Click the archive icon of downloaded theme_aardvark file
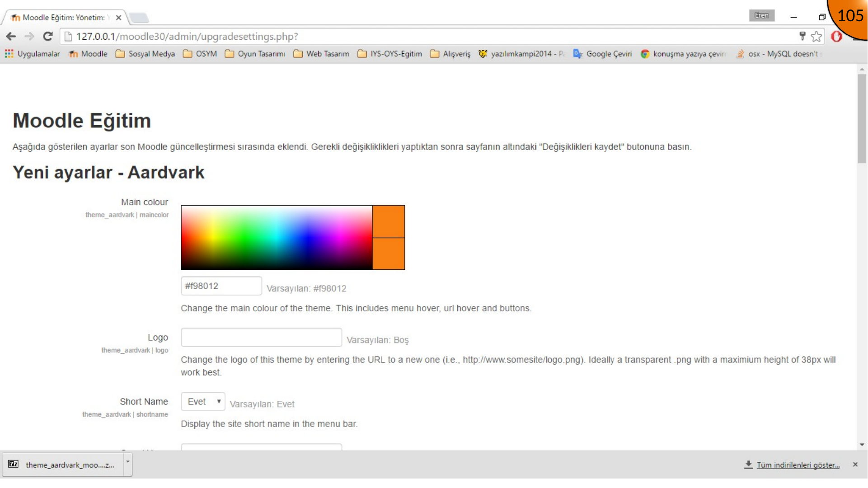This screenshot has height=488, width=868. [x=14, y=464]
